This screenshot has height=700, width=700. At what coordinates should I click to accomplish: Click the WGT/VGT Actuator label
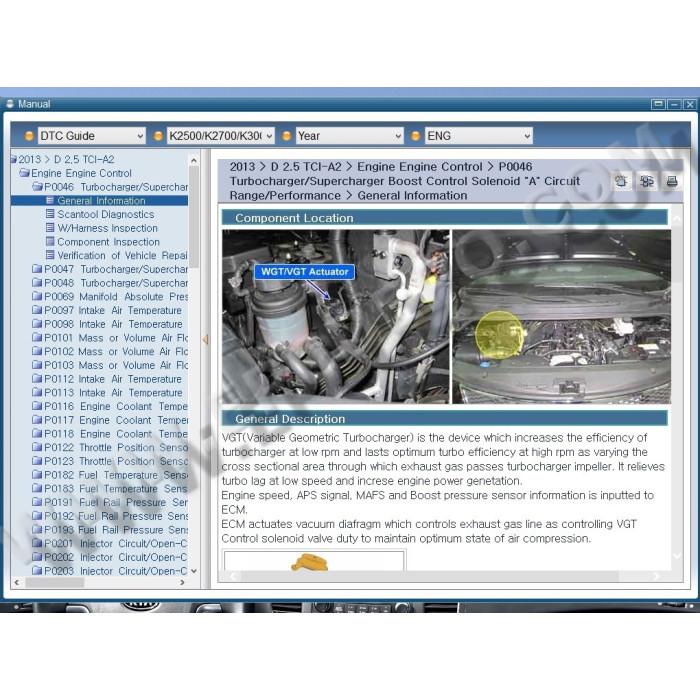pyautogui.click(x=304, y=272)
